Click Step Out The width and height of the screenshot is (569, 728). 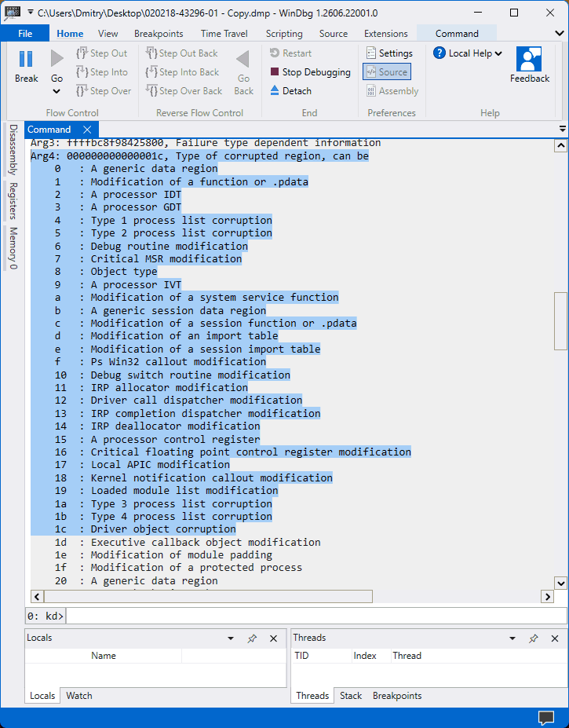102,53
